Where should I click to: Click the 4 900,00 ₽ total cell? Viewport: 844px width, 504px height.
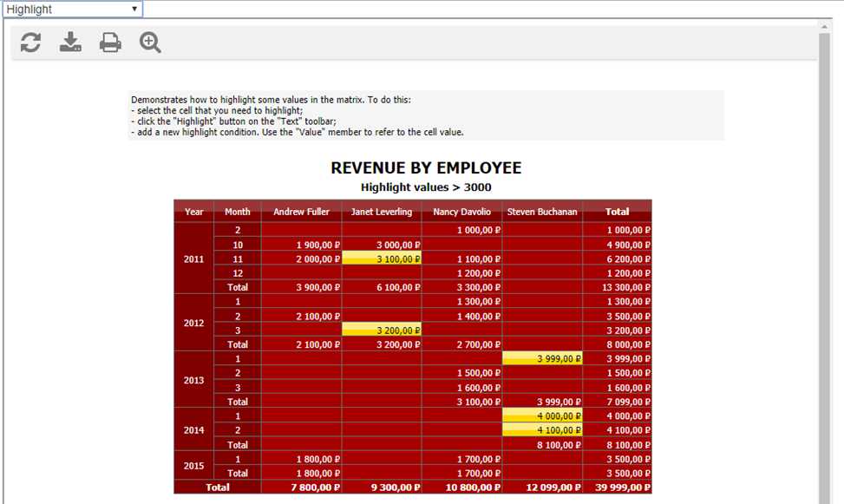tap(617, 245)
